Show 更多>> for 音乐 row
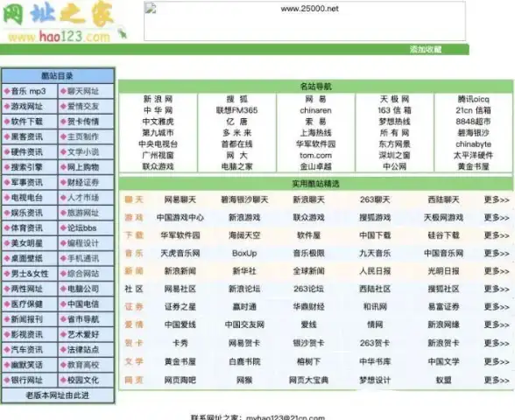This screenshot has width=515, height=420. (497, 253)
